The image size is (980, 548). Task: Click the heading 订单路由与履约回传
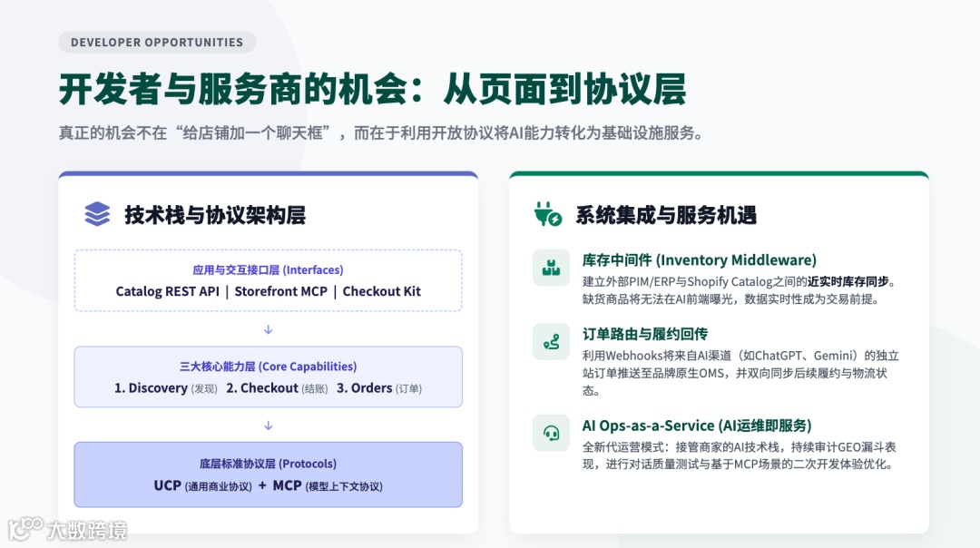click(645, 334)
